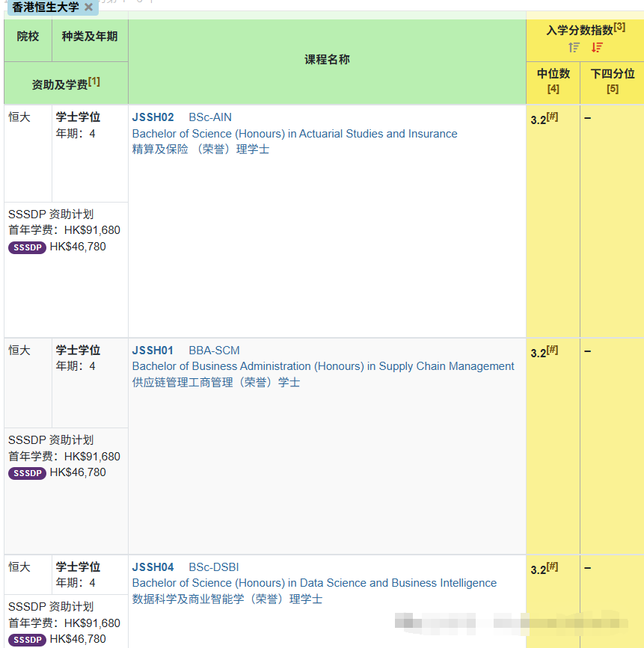
Task: Open footnote [4] under 中位数
Action: pyautogui.click(x=553, y=89)
